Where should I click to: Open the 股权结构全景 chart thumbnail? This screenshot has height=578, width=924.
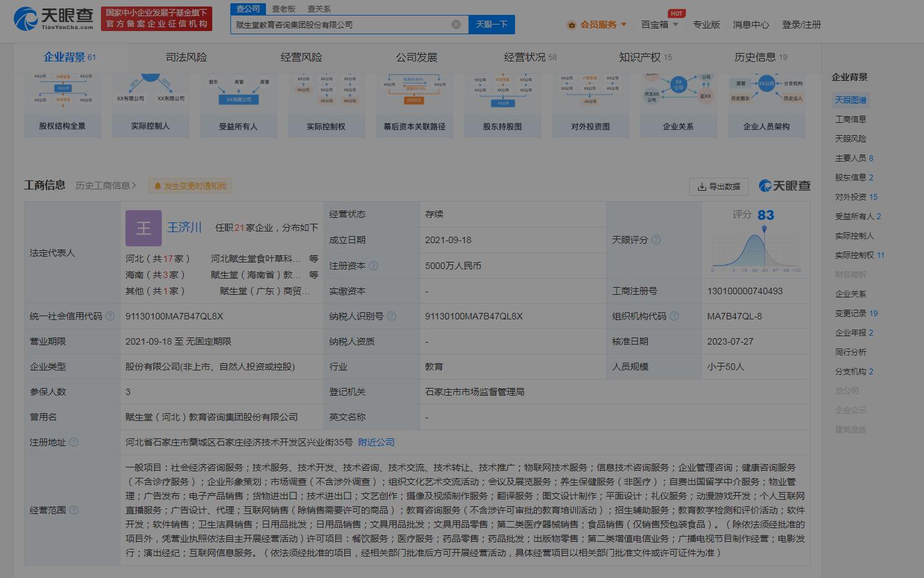[62, 105]
